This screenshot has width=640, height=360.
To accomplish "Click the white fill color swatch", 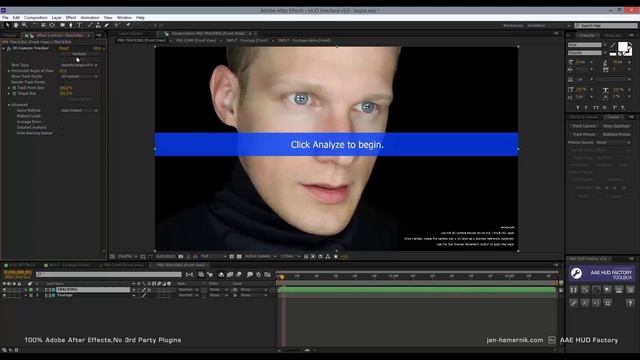I will tap(622, 47).
